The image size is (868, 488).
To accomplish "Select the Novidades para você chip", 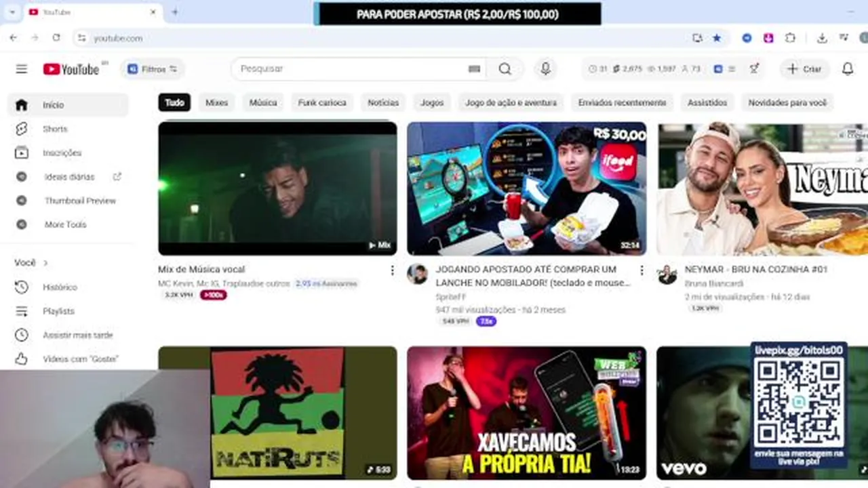I will point(787,102).
